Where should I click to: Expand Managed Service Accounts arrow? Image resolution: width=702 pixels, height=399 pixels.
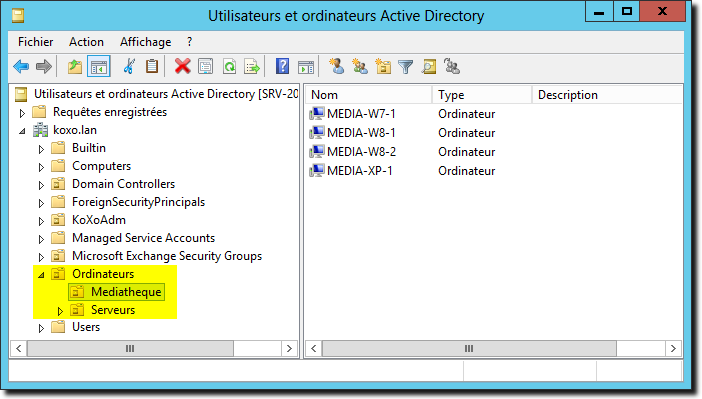coord(41,239)
